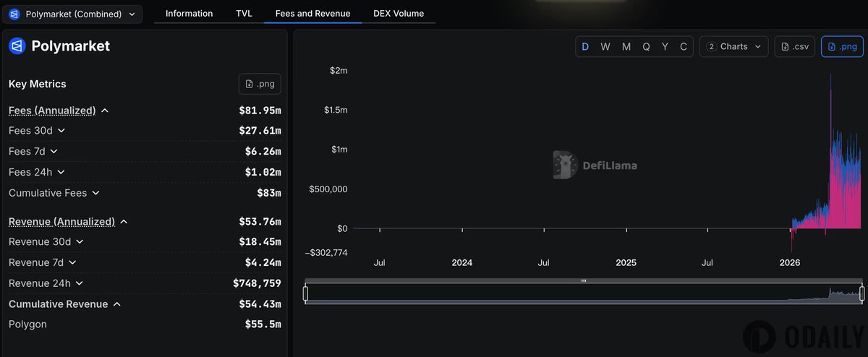Click the Polygon row in Cumulative Revenue
868x357 pixels.
coord(145,324)
